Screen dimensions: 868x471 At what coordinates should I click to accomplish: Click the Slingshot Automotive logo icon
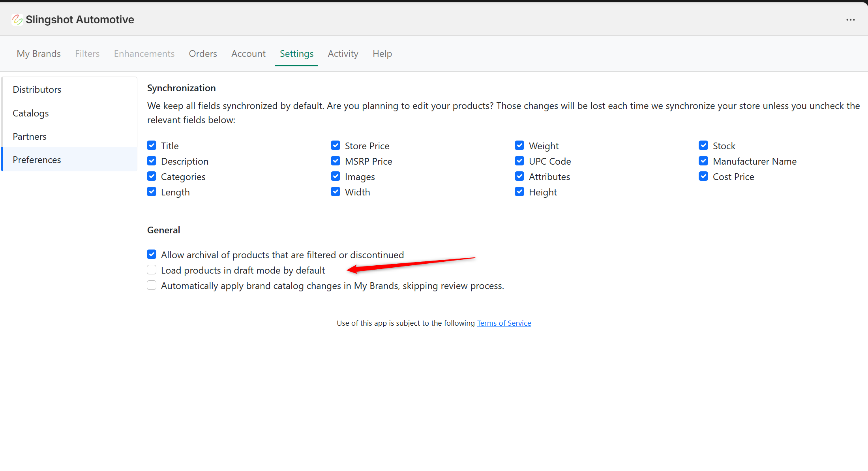17,19
